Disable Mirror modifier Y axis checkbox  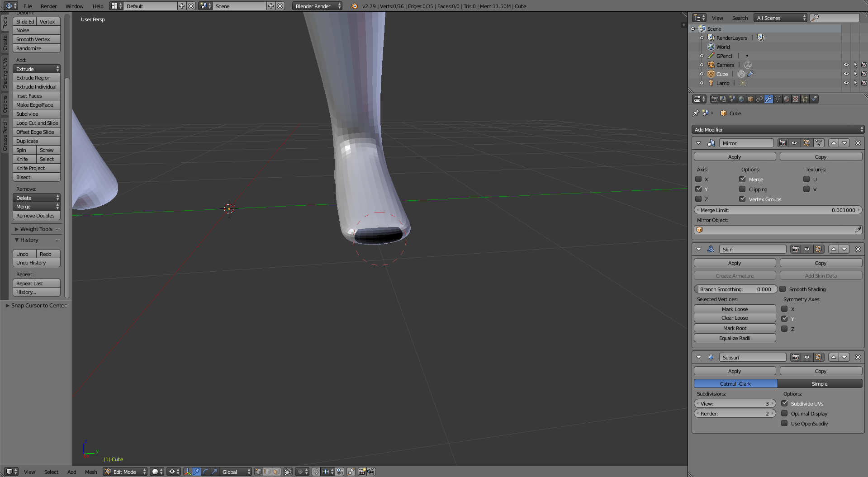[698, 189]
